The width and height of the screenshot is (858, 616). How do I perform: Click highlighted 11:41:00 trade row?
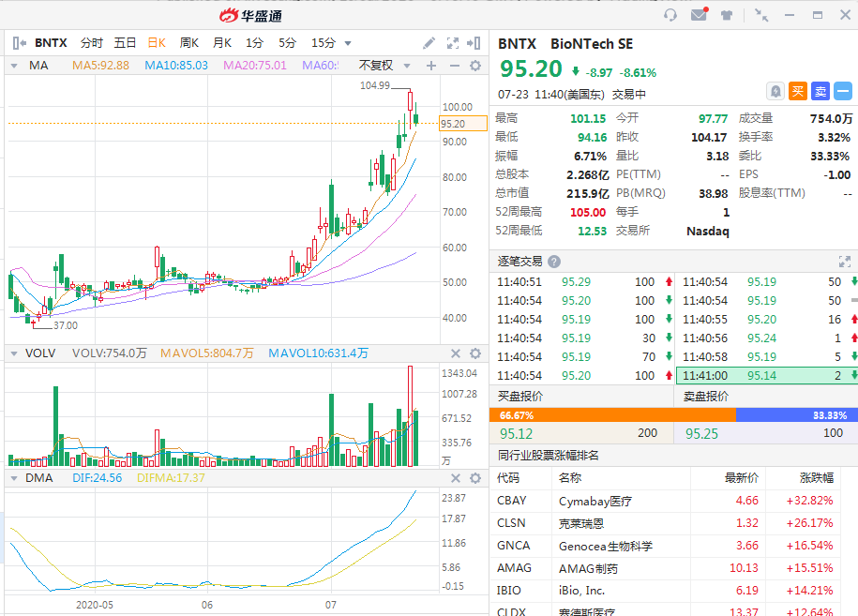[767, 376]
